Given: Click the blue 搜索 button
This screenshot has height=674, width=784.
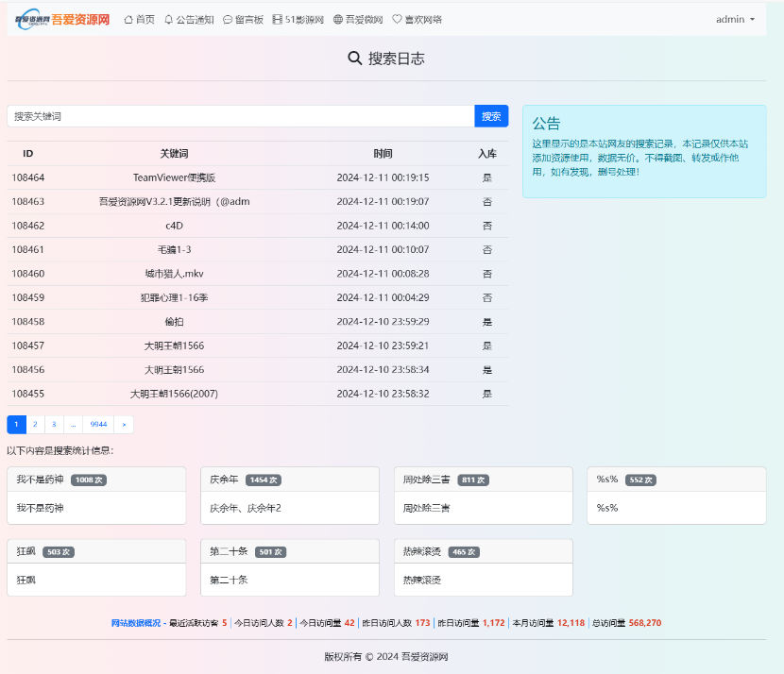Looking at the screenshot, I should 491,116.
